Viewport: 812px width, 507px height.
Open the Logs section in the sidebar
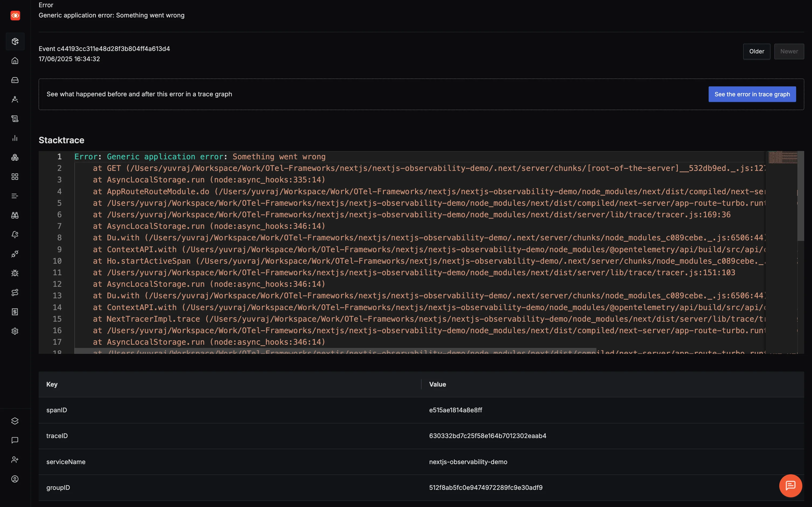pyautogui.click(x=15, y=118)
